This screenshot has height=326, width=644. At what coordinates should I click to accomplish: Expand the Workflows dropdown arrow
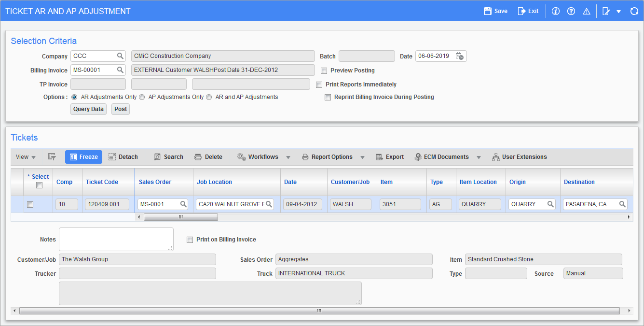288,157
